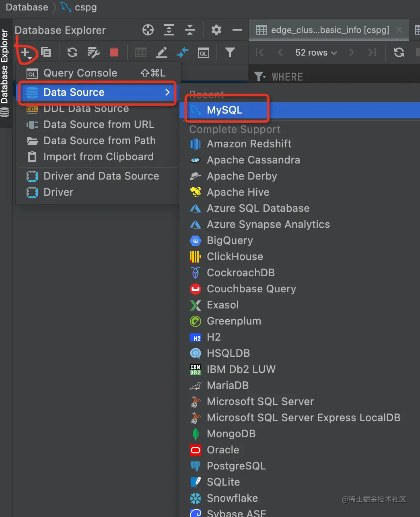Expand Data Source submenu arrow
Viewport: 420px width, 517px height.
click(x=168, y=92)
